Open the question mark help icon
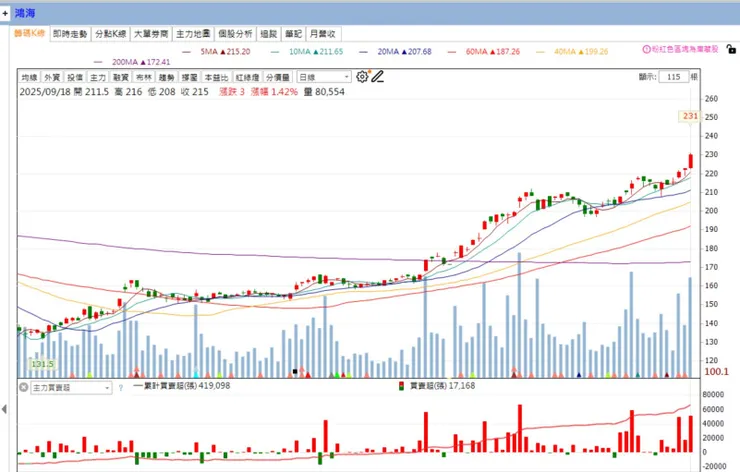Viewport: 740px width, 472px height. click(x=121, y=388)
